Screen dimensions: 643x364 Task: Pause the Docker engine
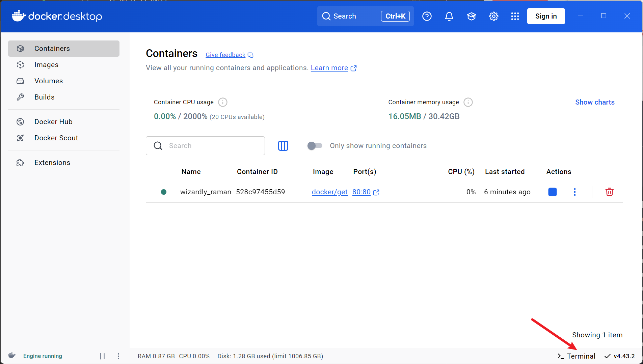point(102,356)
